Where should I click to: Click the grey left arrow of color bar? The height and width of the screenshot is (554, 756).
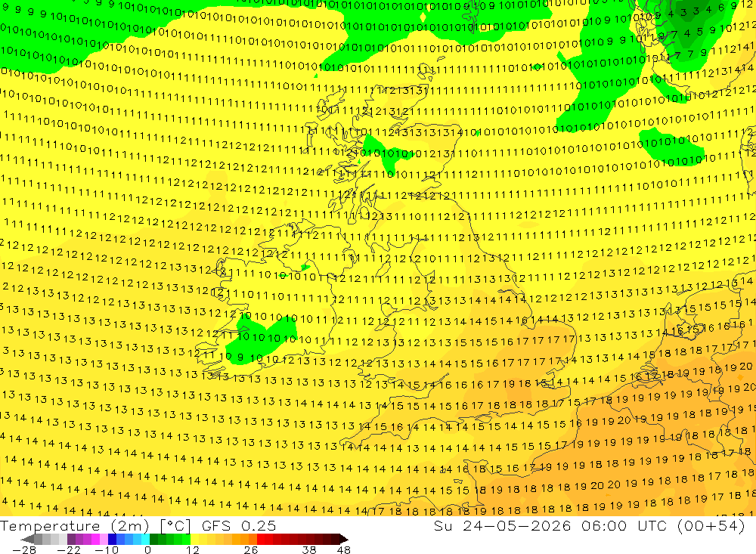27,539
